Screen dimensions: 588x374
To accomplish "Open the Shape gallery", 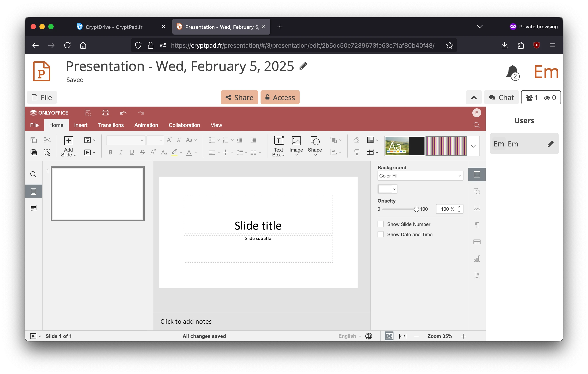I will point(315,146).
